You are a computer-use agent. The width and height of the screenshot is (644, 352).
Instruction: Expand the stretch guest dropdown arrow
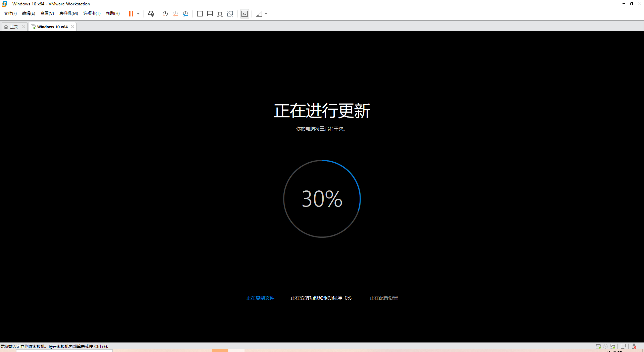266,14
